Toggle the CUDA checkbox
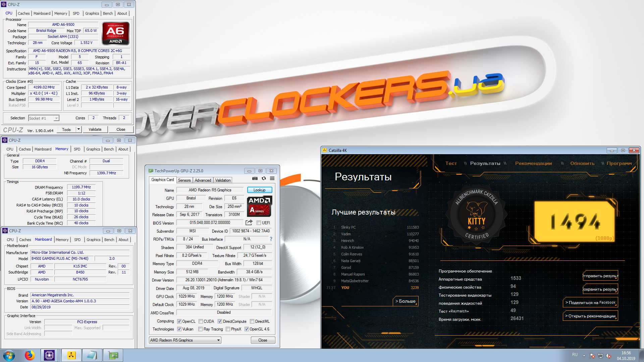This screenshot has width=644, height=362. [201, 321]
